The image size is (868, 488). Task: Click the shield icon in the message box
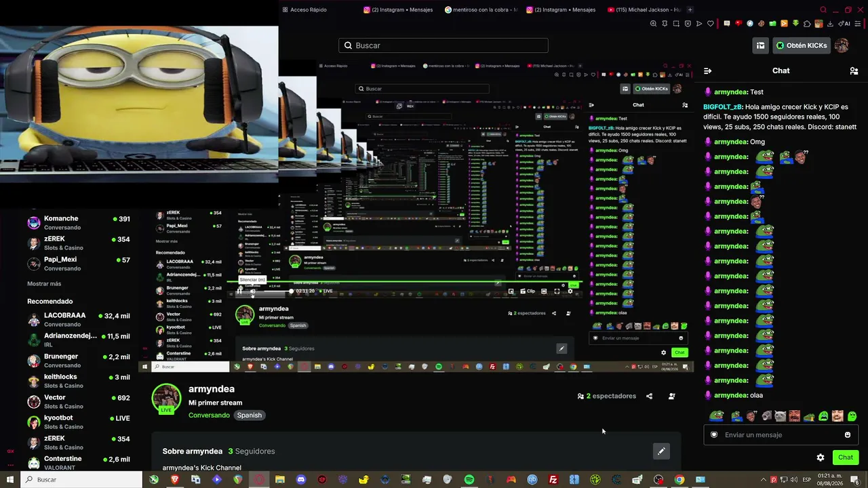713,435
